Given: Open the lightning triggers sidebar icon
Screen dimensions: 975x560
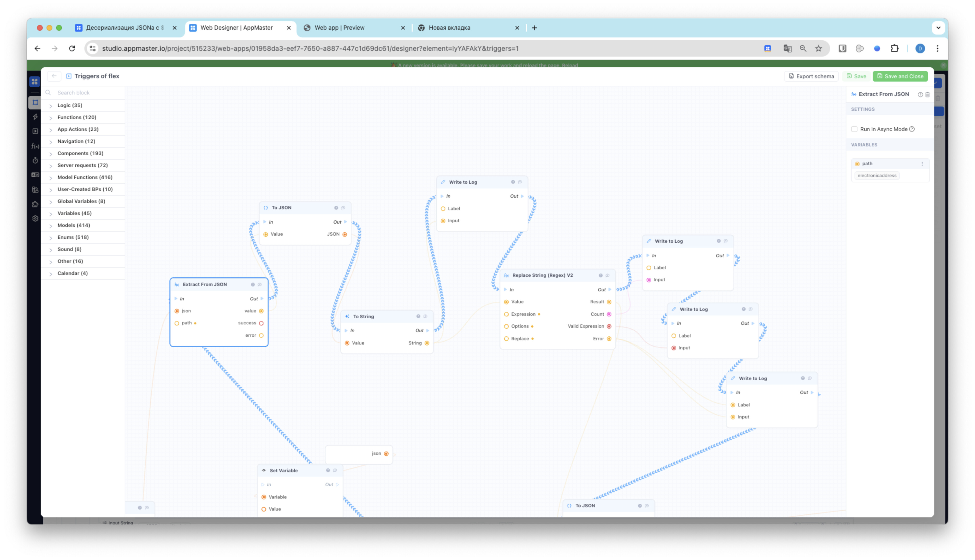Looking at the screenshot, I should (35, 117).
